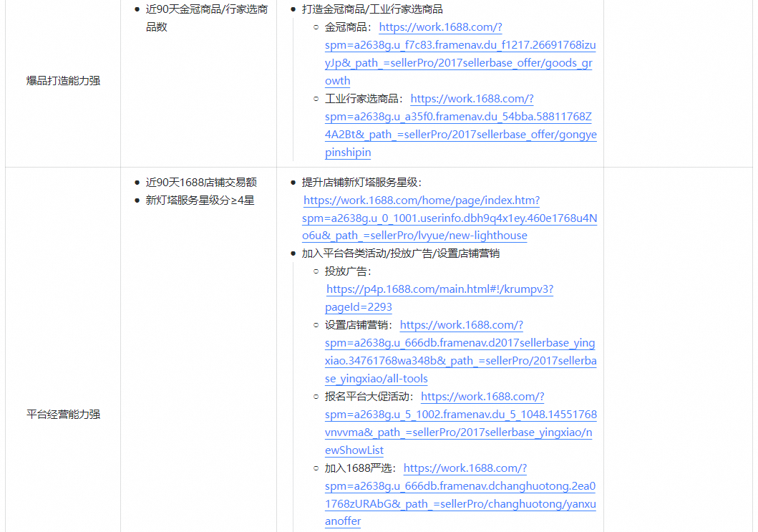Click the 加入1688严选： sub-bullet label text
Screen dimensions: 758x532
tap(361, 468)
